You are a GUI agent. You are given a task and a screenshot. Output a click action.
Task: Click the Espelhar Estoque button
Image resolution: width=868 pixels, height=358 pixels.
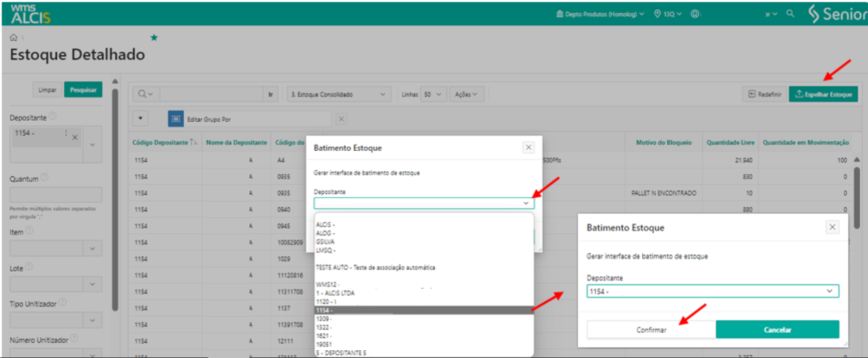(823, 94)
